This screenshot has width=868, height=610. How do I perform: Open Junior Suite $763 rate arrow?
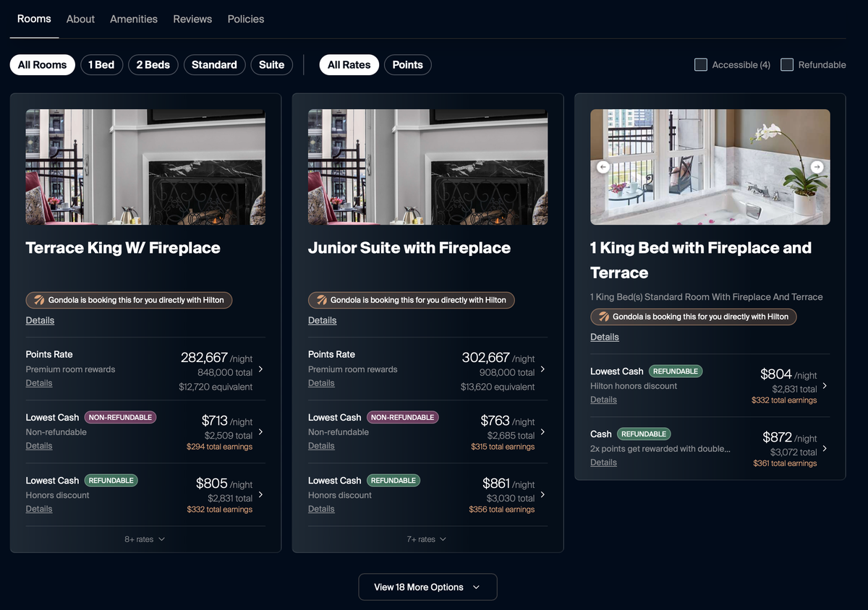(542, 432)
